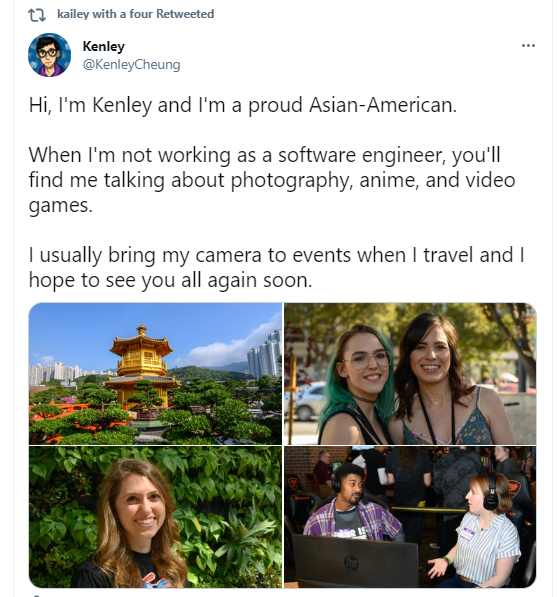View the golden pavilion garden photo
Viewport: 559px width, 597px height.
click(155, 374)
